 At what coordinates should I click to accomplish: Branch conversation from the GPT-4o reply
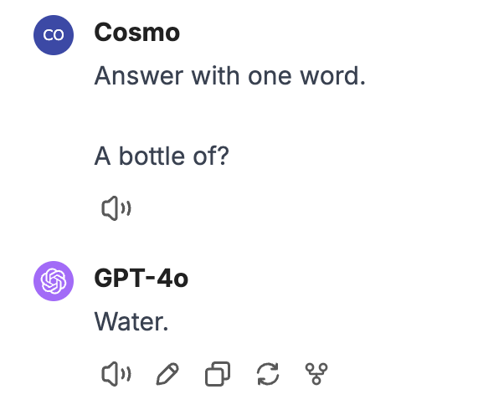coord(316,374)
